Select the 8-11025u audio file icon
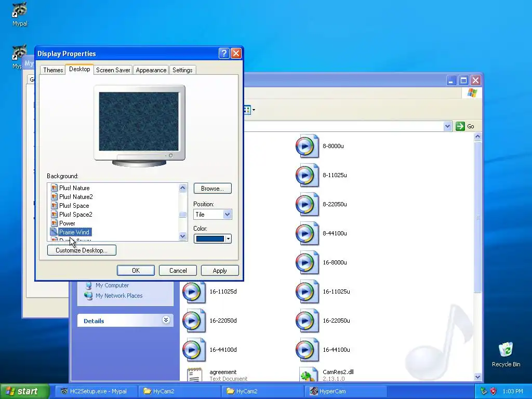The height and width of the screenshot is (399, 532). point(307,176)
